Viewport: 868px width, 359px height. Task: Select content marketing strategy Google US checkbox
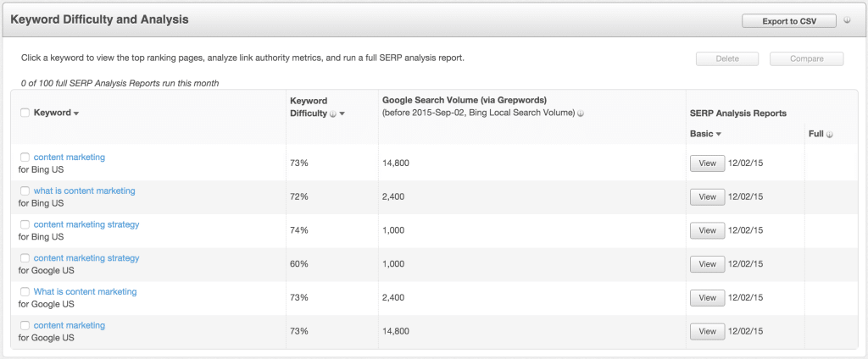tap(25, 258)
